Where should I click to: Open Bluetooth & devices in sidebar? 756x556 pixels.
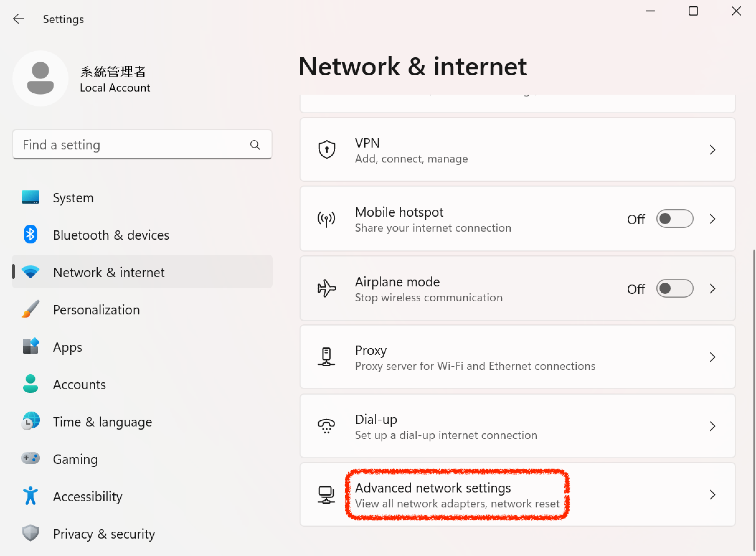[111, 235]
